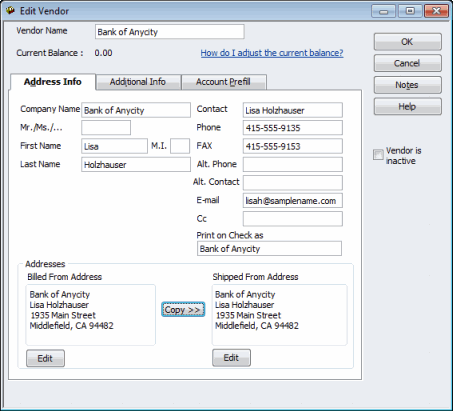Minimize the Edit Vendor window
The image size is (453, 411).
pyautogui.click(x=384, y=11)
